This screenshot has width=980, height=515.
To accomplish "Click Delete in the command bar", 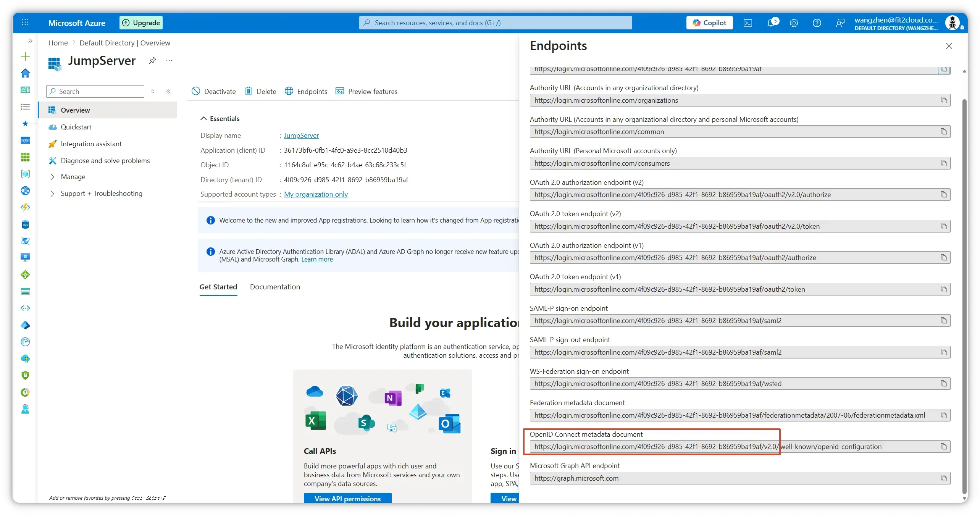I will tap(260, 91).
